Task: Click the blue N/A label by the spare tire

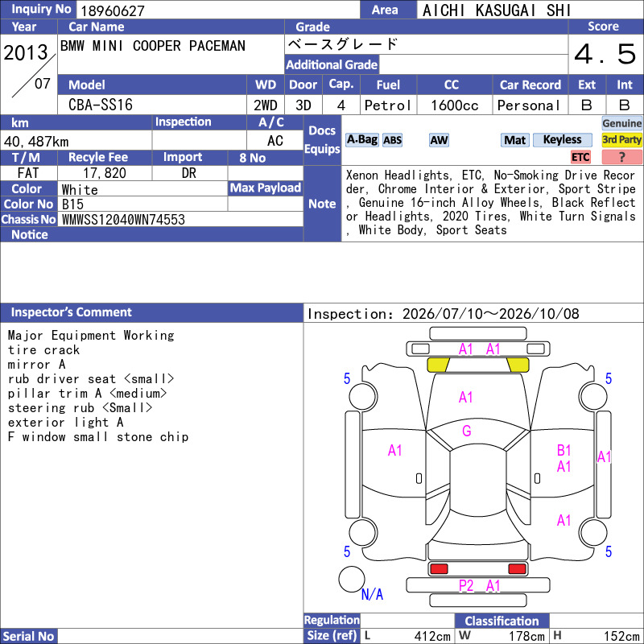Action: click(x=372, y=594)
